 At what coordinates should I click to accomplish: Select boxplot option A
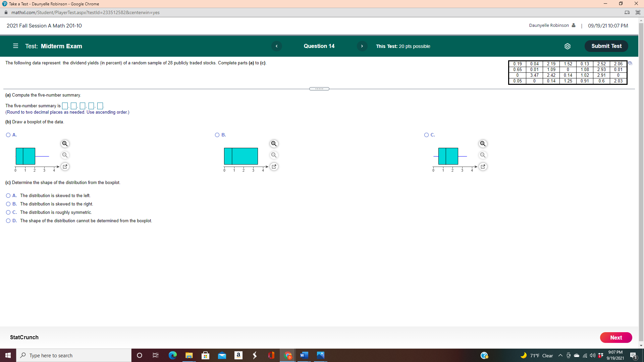[x=8, y=135]
